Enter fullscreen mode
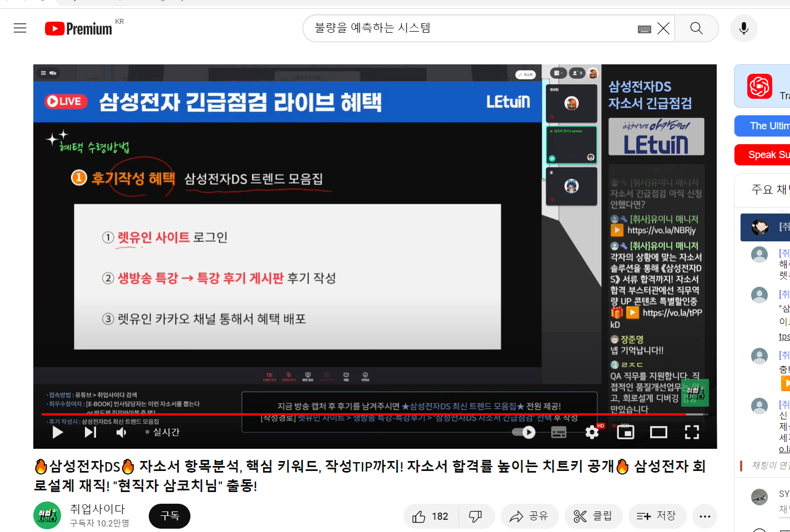790x532 pixels. (692, 432)
